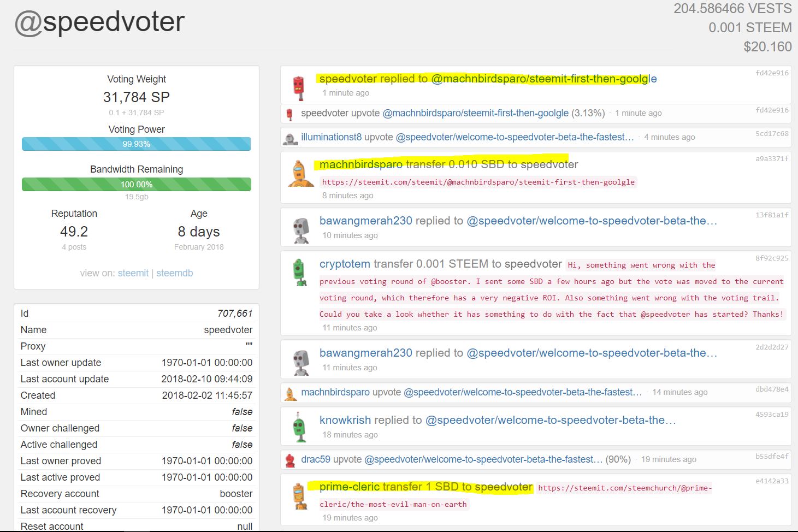
Task: Click the $20.160 balance value
Action: click(767, 47)
